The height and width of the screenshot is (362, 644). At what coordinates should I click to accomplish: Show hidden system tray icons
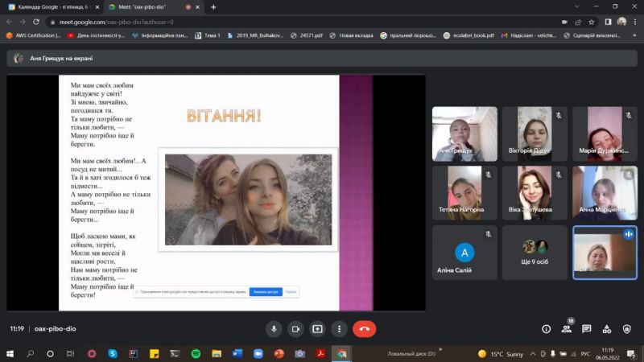(533, 353)
